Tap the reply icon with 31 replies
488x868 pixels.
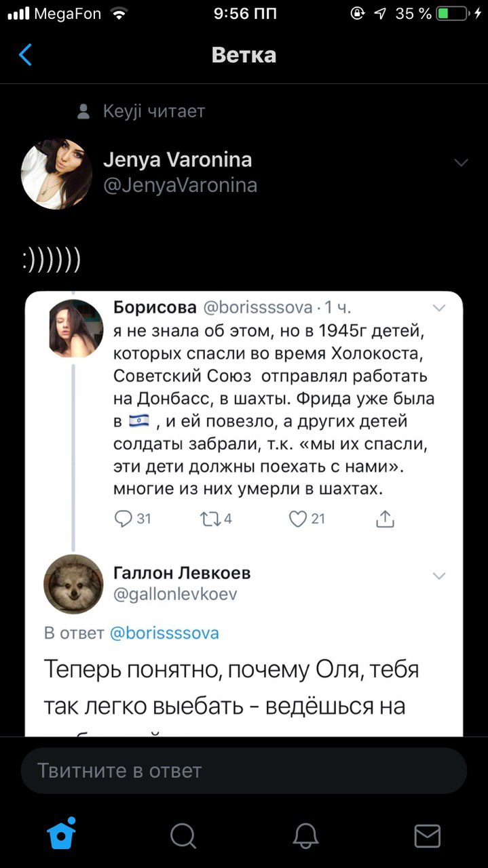tap(124, 519)
